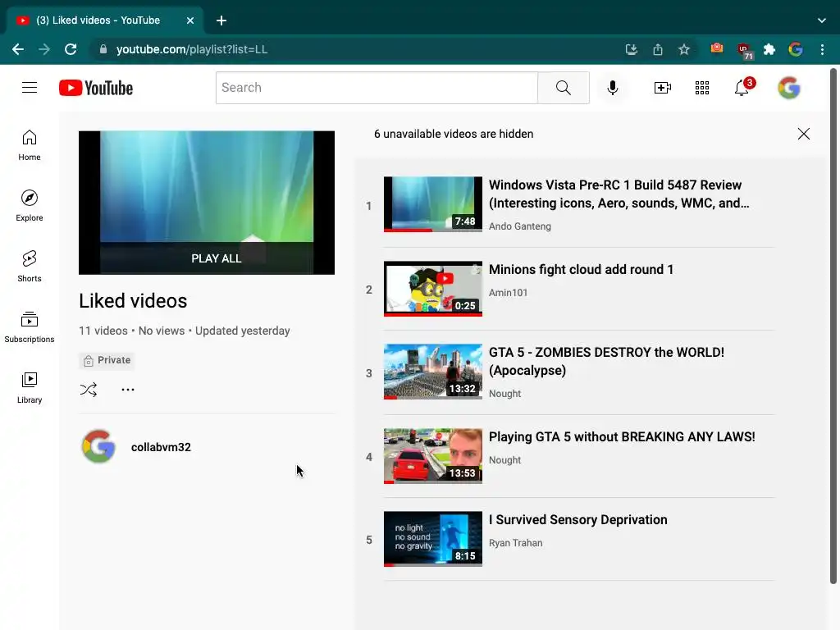Viewport: 840px width, 630px height.
Task: Open the playlist three-dot more menu
Action: 127,390
